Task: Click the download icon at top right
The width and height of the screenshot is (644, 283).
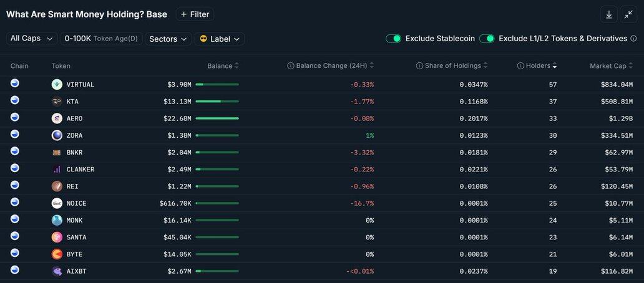Action: point(608,14)
